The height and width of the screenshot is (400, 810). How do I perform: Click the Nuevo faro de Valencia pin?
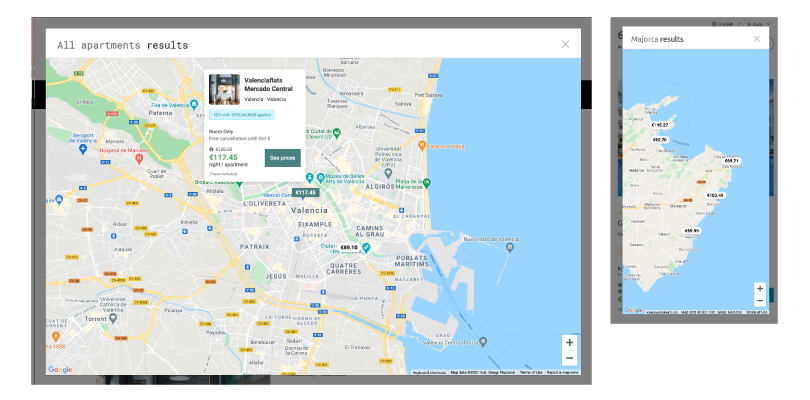click(510, 248)
